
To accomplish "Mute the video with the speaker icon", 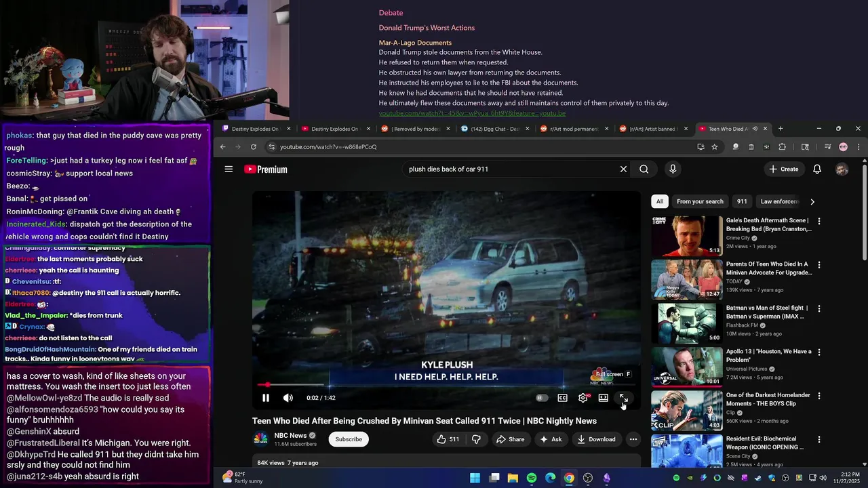I will pos(288,398).
